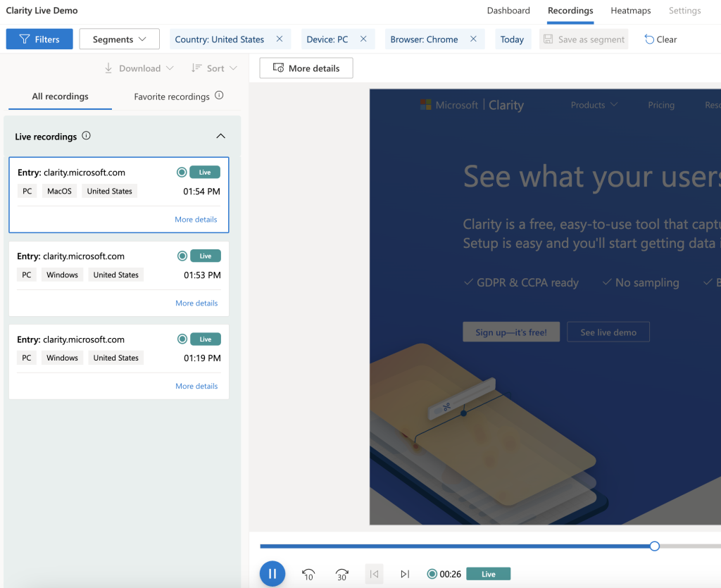This screenshot has width=721, height=588.
Task: Open the Filters panel
Action: [39, 39]
